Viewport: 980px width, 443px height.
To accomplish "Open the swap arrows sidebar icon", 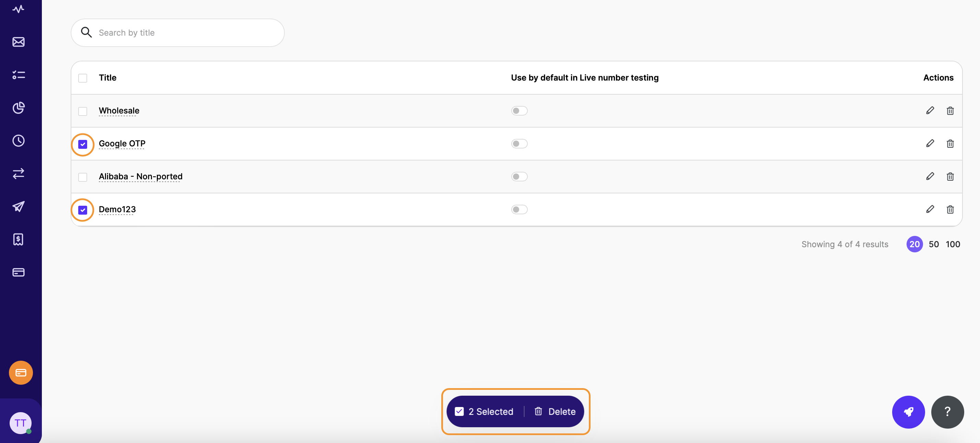I will coord(18,173).
